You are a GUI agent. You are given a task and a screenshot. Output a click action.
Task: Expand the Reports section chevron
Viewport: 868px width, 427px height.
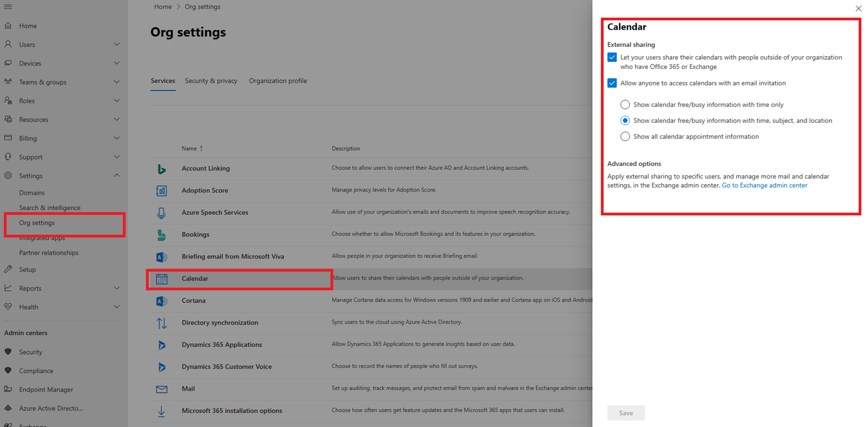[x=116, y=288]
